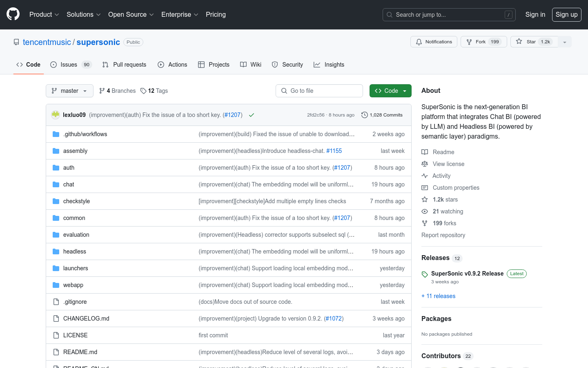Click the launchers folder icon
Screen dimensions: 588x368
pos(56,268)
